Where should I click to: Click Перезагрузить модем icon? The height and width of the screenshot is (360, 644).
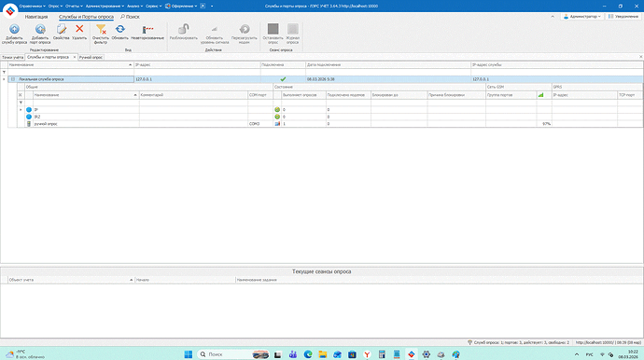(x=245, y=29)
